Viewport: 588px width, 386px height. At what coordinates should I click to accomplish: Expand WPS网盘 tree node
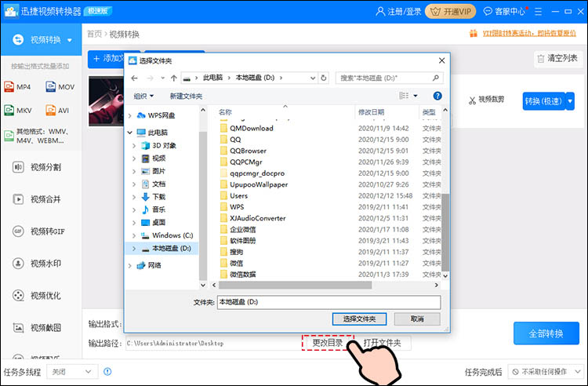(129, 115)
